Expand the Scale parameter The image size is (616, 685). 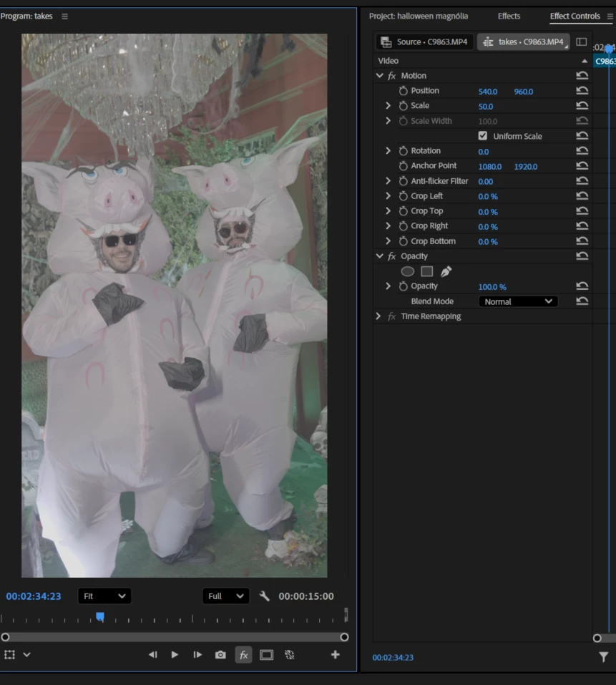[388, 105]
